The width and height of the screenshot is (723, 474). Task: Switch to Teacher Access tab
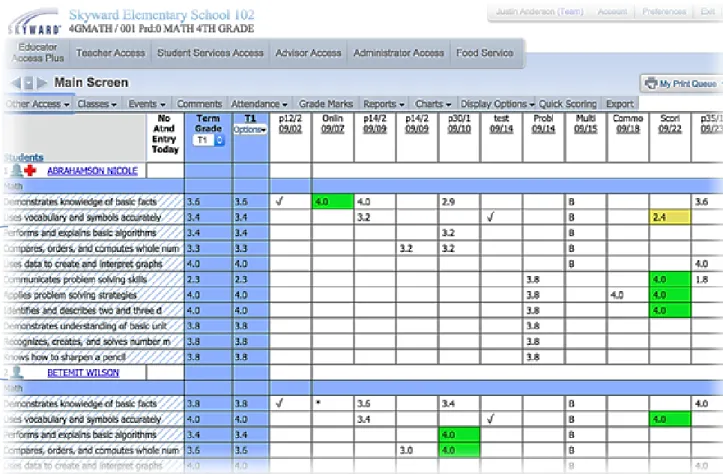[x=110, y=53]
